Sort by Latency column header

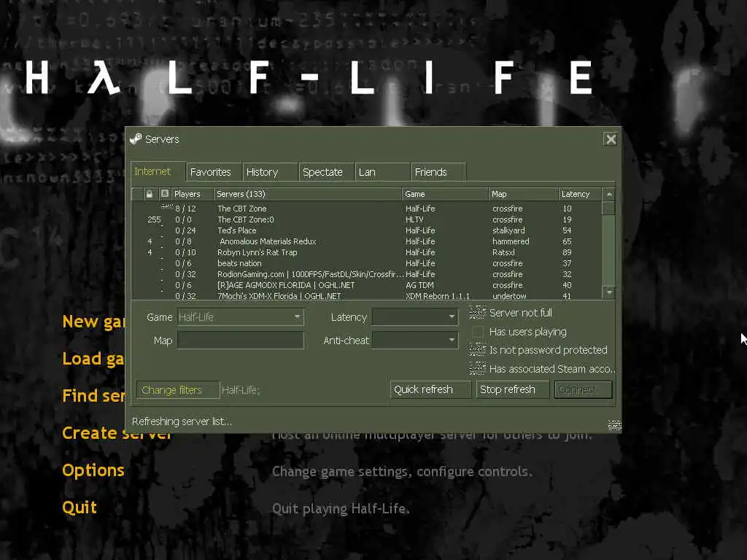[580, 194]
